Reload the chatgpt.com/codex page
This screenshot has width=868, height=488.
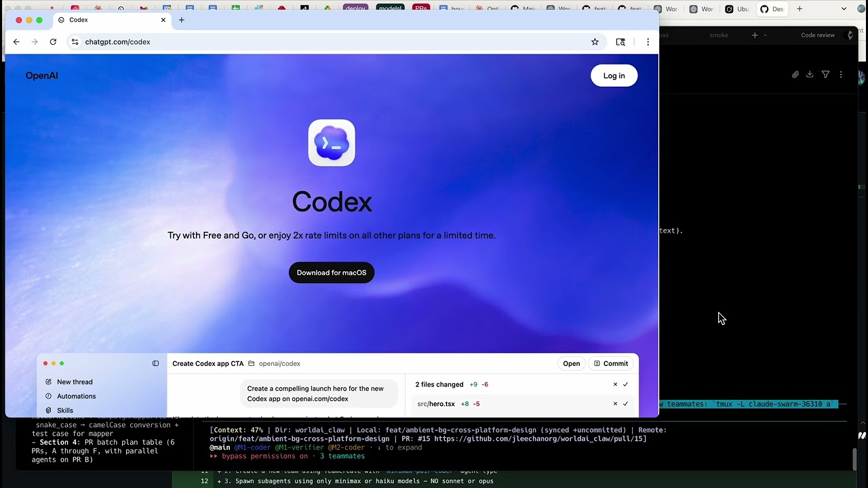pyautogui.click(x=53, y=42)
